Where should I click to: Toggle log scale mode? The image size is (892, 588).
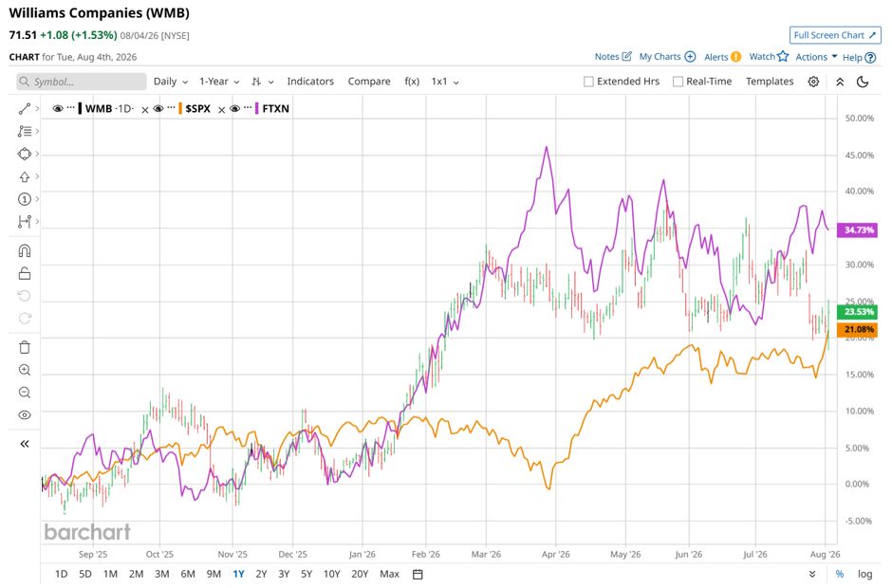(x=864, y=575)
